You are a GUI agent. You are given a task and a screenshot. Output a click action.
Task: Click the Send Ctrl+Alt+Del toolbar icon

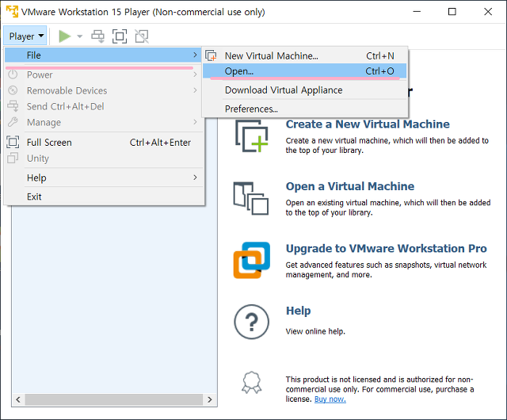tap(97, 36)
